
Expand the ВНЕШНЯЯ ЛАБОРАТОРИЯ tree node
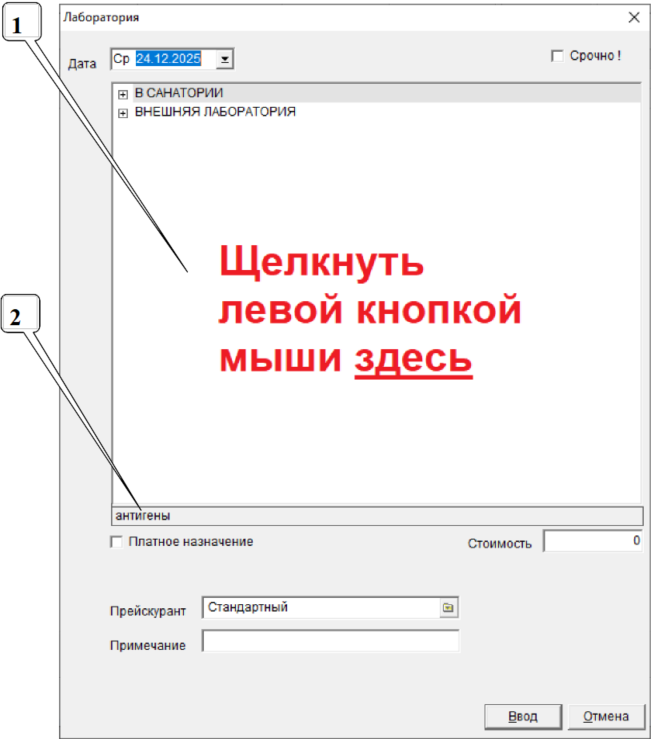pyautogui.click(x=124, y=113)
